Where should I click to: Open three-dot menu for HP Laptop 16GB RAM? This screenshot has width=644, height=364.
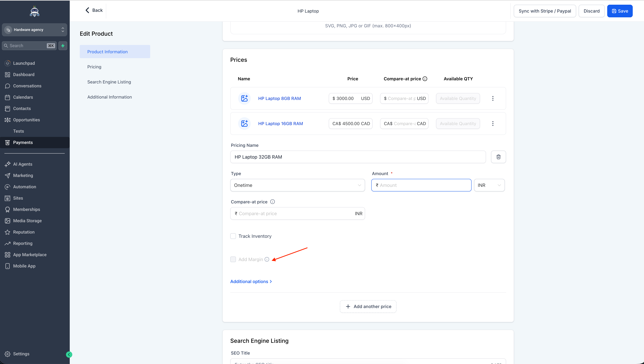click(493, 124)
